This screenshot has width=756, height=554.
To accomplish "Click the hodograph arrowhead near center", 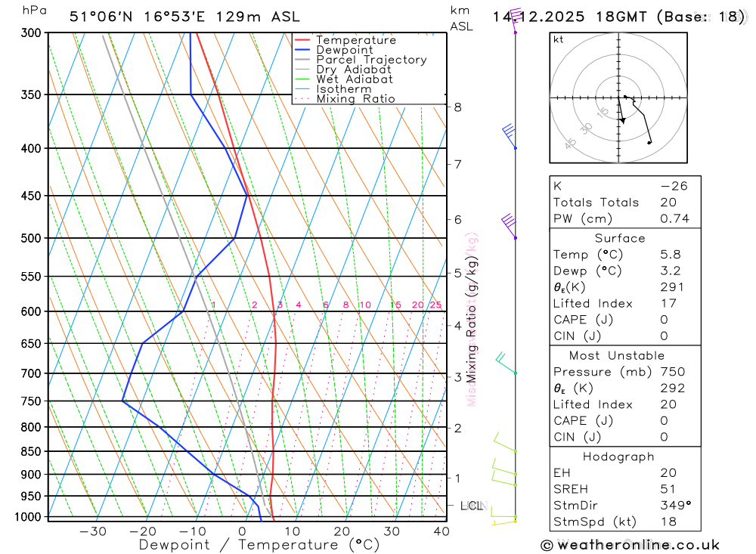I will coord(622,120).
